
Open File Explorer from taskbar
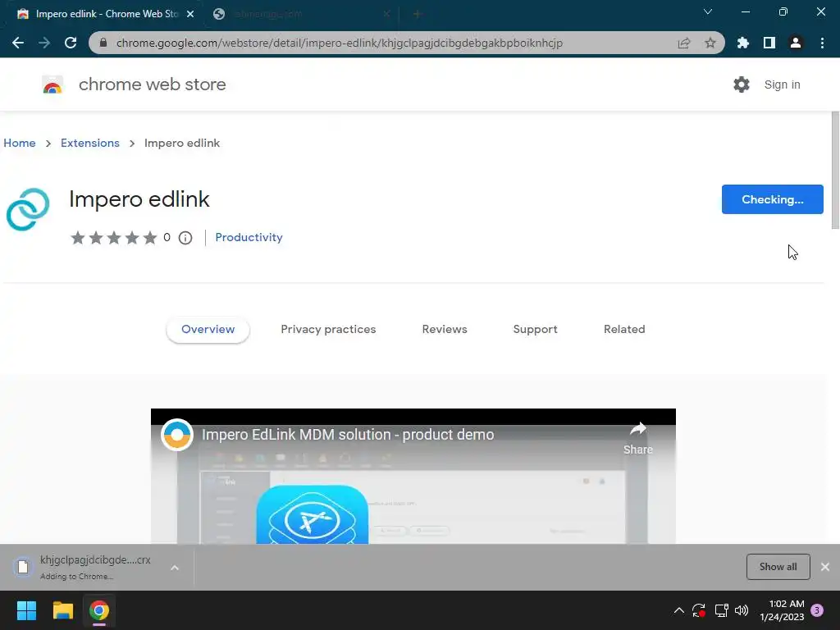click(x=62, y=610)
